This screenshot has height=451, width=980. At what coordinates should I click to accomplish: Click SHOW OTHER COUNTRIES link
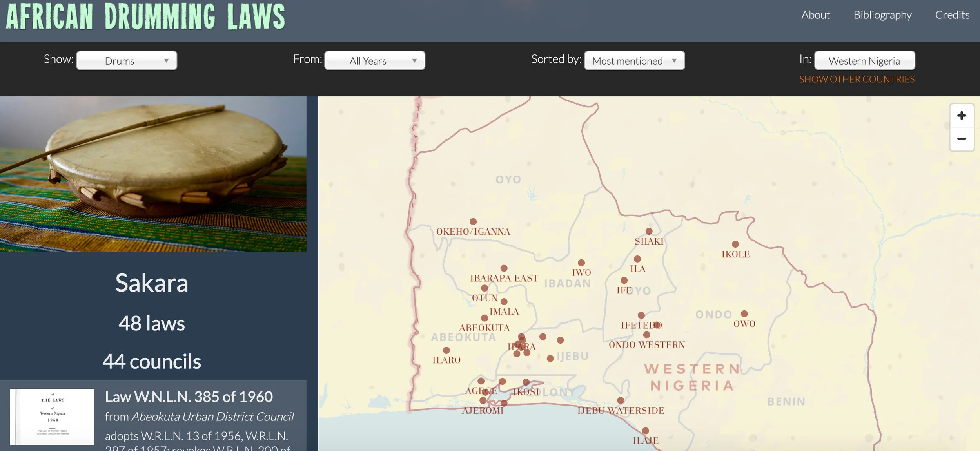[857, 79]
